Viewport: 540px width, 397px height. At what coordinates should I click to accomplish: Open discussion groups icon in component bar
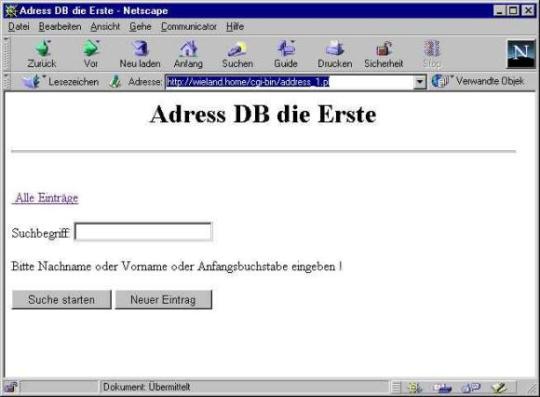tap(471, 388)
